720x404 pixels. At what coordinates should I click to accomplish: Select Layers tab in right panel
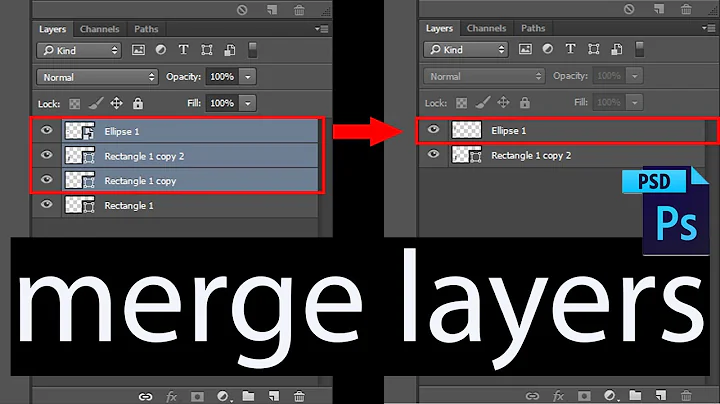[x=439, y=28]
